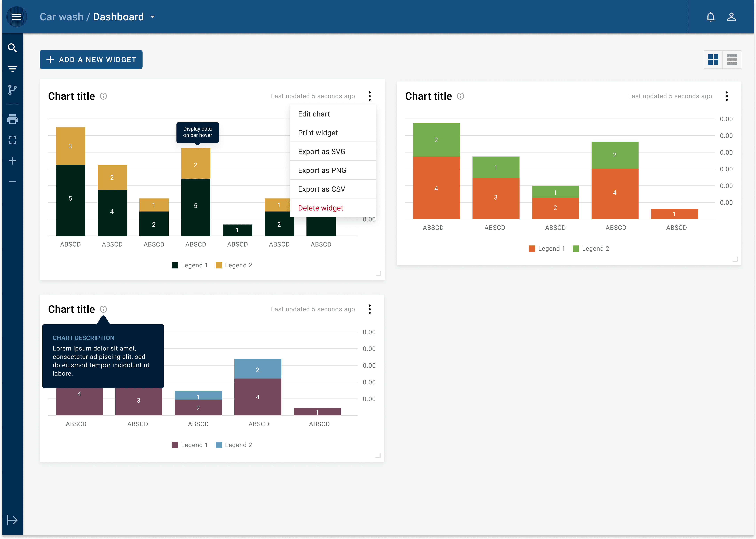
Task: Click the print icon in sidebar
Action: pos(12,119)
